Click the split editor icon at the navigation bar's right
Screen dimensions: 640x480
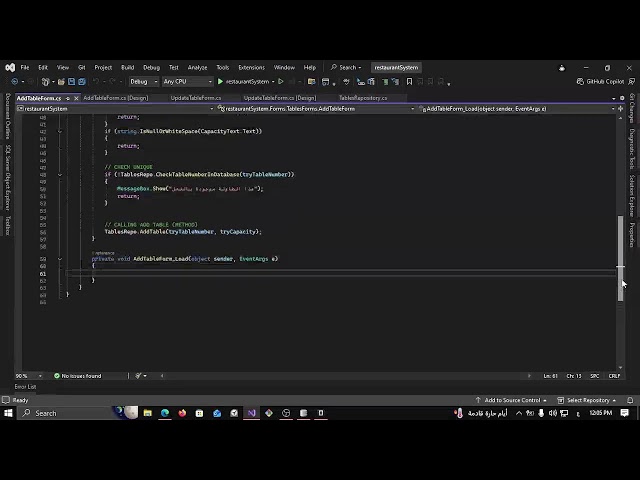tap(620, 109)
